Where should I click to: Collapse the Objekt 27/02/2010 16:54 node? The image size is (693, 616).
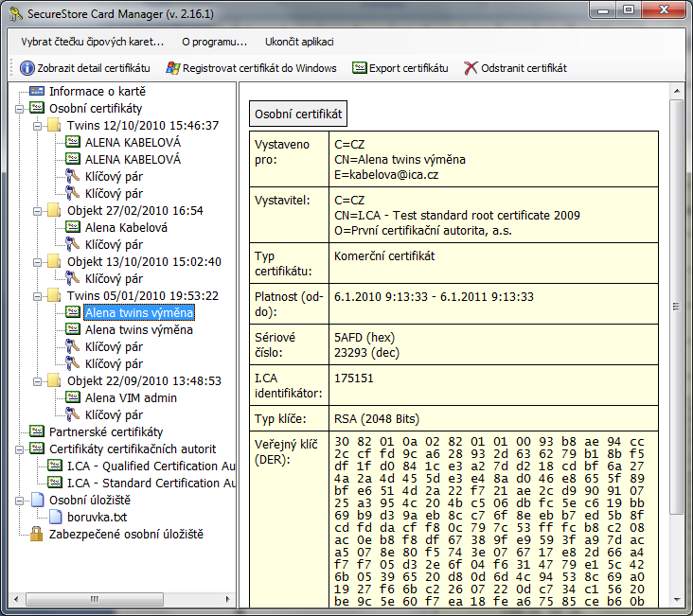pyautogui.click(x=38, y=211)
